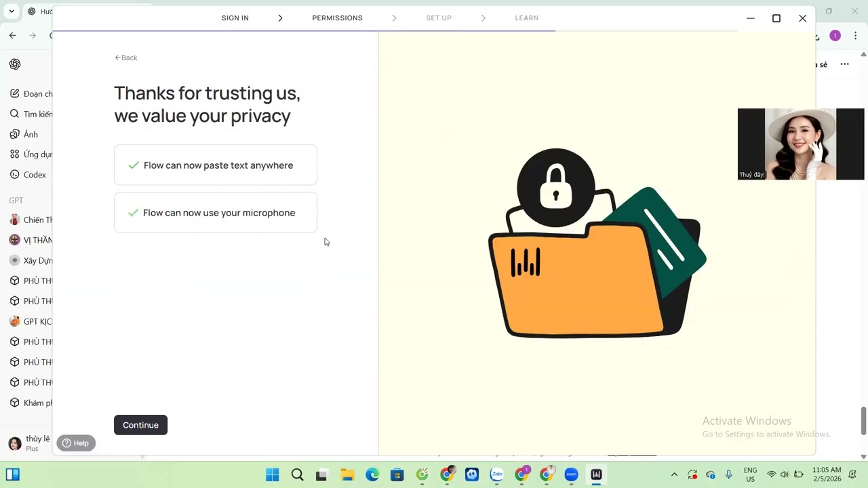
Task: Open the blue robot app taskbar icon
Action: click(472, 474)
